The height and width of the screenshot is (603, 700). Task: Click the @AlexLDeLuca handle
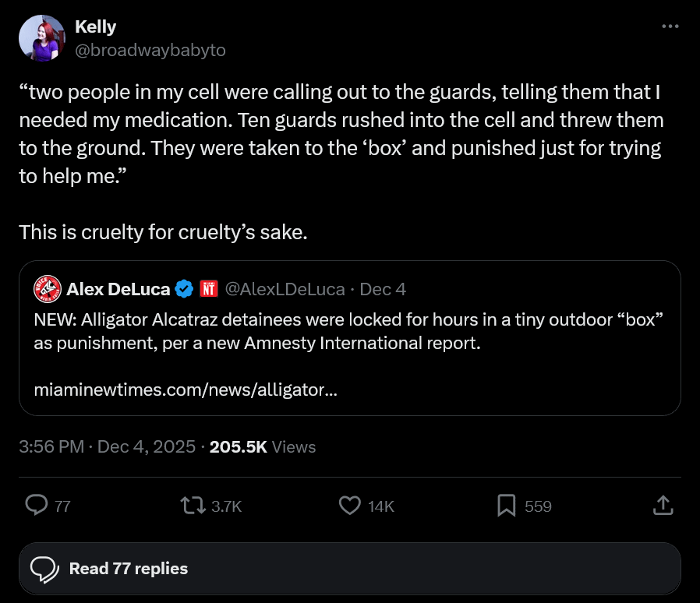tap(285, 290)
